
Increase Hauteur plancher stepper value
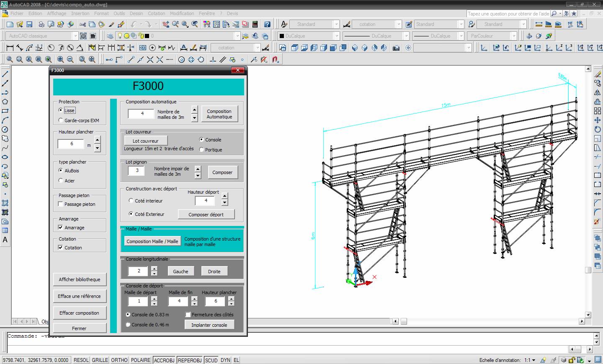tap(98, 140)
